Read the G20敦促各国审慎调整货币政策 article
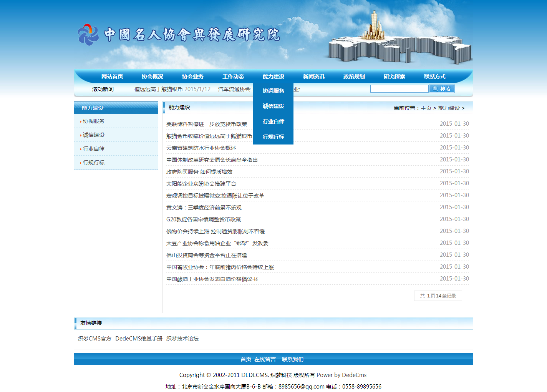This screenshot has width=547, height=392. [x=204, y=219]
